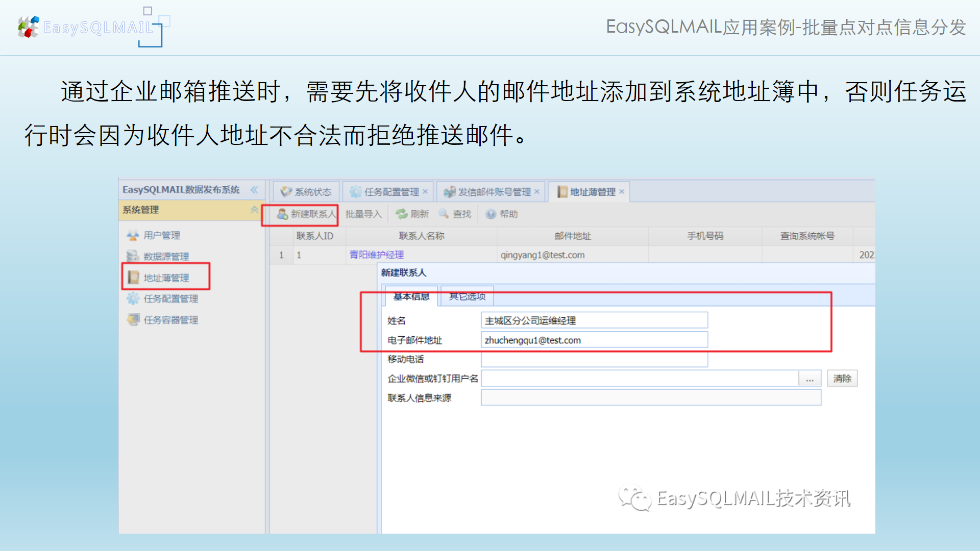Image resolution: width=980 pixels, height=551 pixels.
Task: Switch to the 任务配置管理 tab
Action: coord(388,192)
